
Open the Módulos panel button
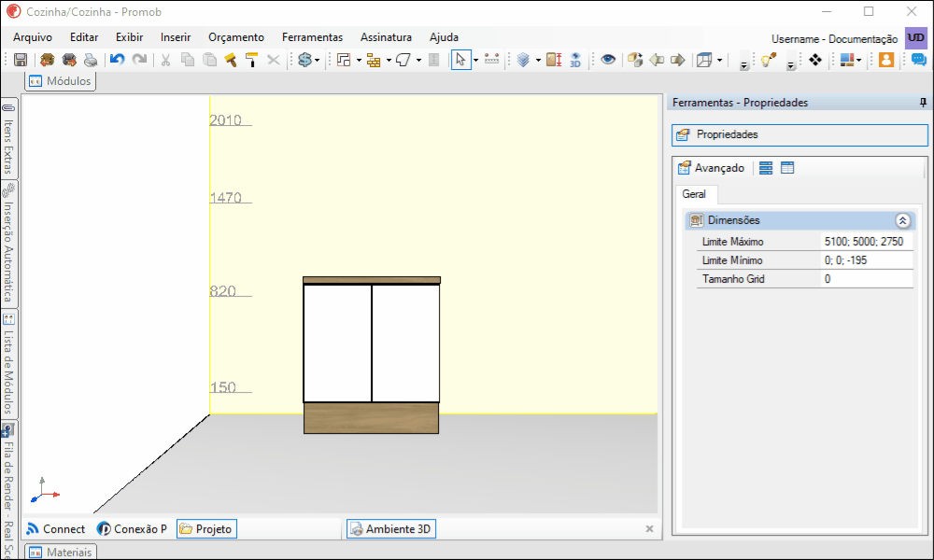pyautogui.click(x=60, y=81)
